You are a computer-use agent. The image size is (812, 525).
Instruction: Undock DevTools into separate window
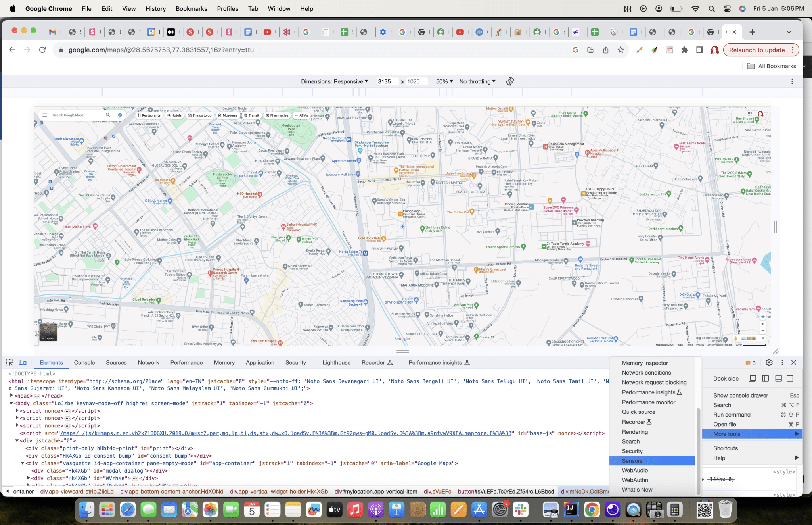(x=753, y=378)
